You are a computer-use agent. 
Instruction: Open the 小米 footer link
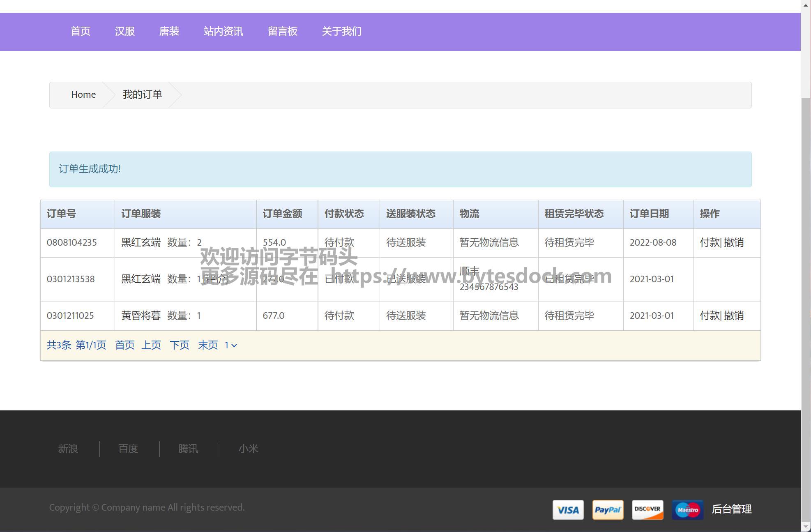tap(248, 449)
